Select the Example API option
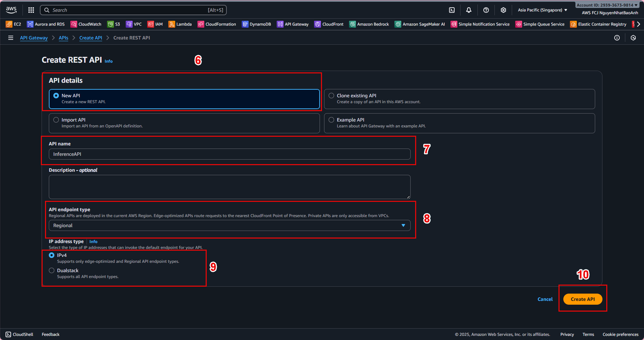The height and width of the screenshot is (340, 644). pos(459,123)
